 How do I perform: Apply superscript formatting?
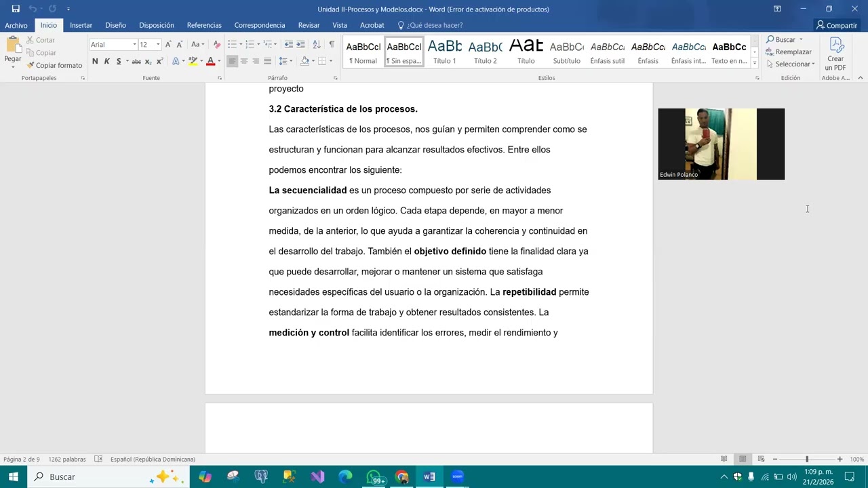click(159, 61)
